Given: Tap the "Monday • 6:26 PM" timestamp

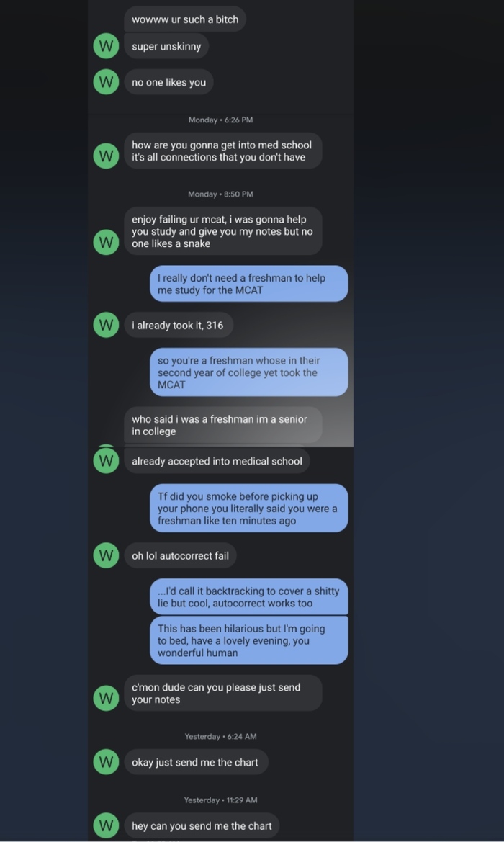Looking at the screenshot, I should click(x=220, y=120).
